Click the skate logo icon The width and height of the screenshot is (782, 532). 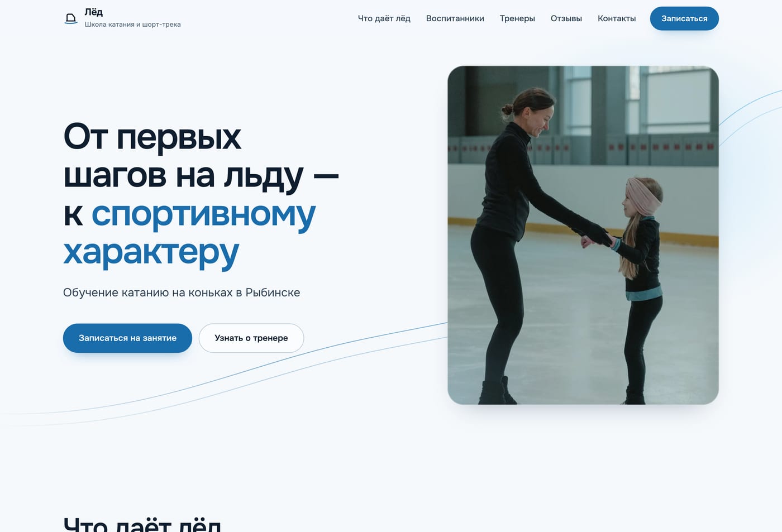pyautogui.click(x=71, y=19)
